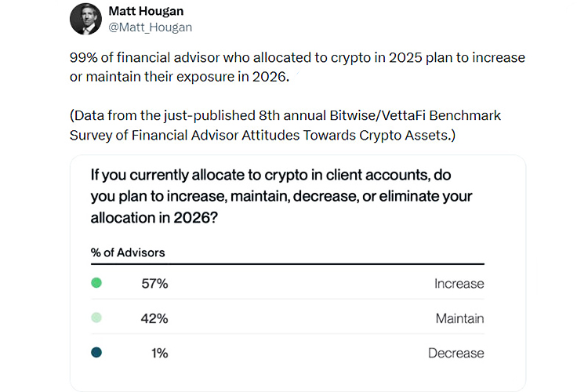The width and height of the screenshot is (588, 392).
Task: Click the '% of Advisors' column header
Action: point(128,253)
